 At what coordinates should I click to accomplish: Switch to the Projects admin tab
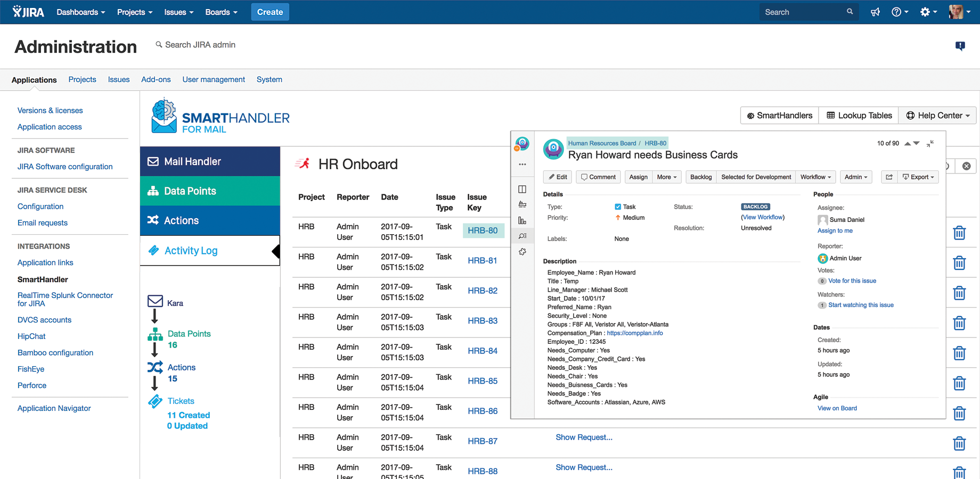tap(82, 79)
